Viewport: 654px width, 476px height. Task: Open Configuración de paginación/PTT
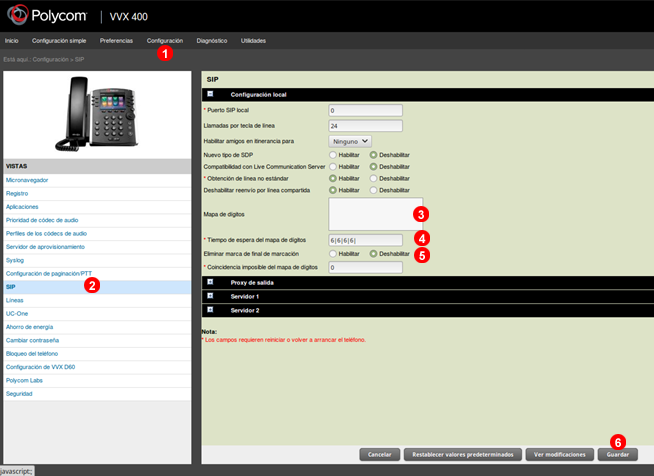coord(97,274)
